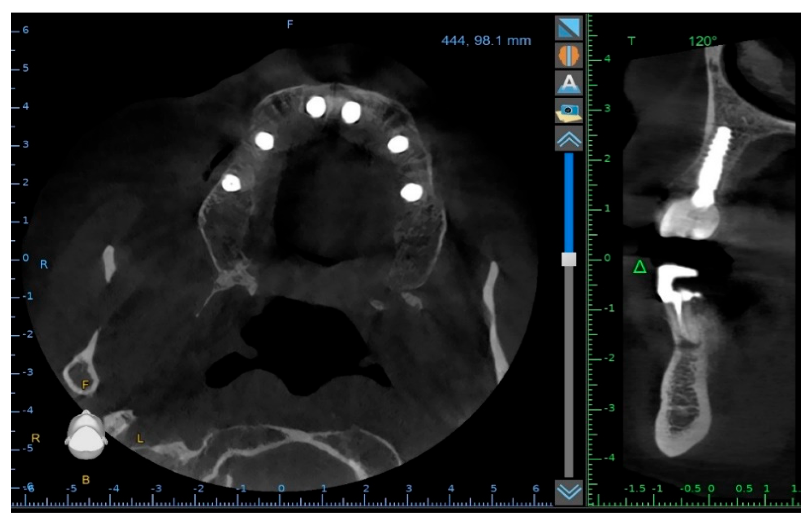Image resolution: width=812 pixels, height=523 pixels.
Task: Activate the white letter A tool icon
Action: click(569, 83)
